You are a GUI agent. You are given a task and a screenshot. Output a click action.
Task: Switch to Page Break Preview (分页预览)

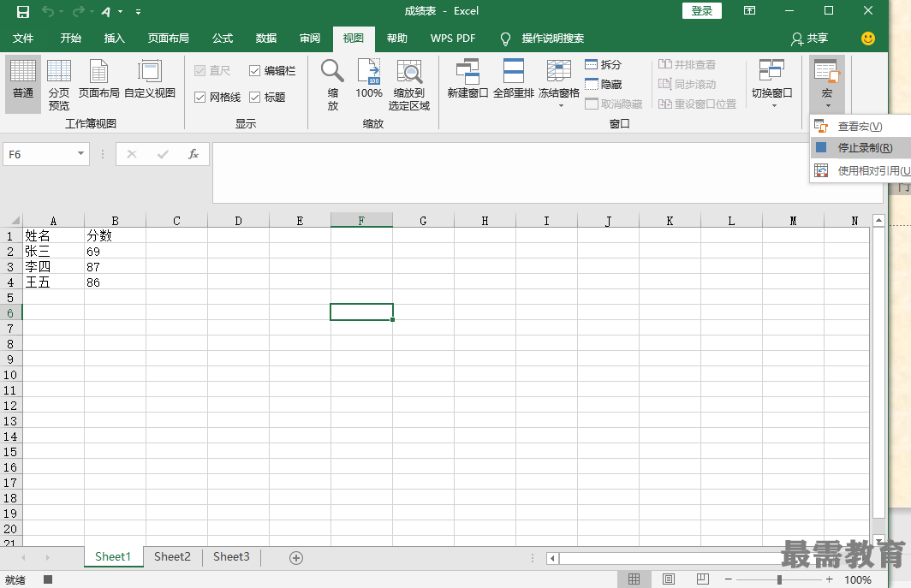pos(59,84)
